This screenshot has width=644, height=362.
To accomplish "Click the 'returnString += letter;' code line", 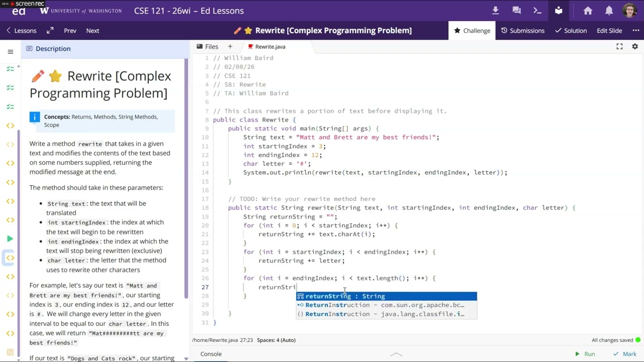I will click(301, 260).
